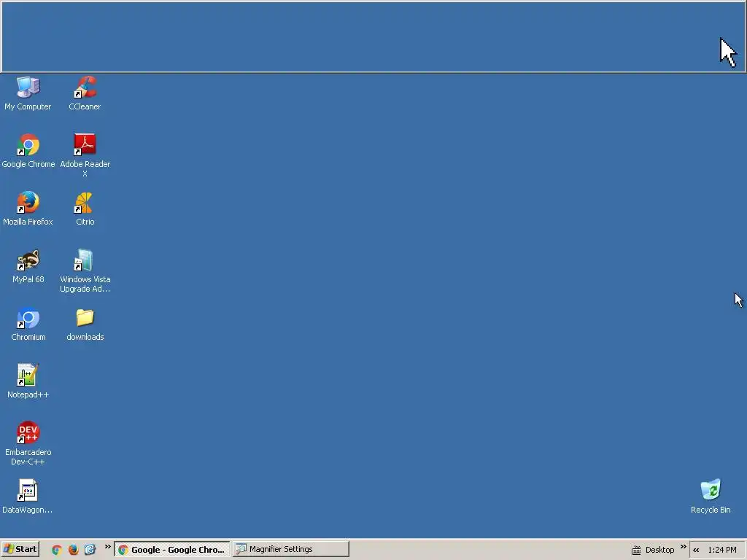Screen dimensions: 747x560
Task: Launch Chrome from the Quick Launch bar
Action: click(x=57, y=550)
